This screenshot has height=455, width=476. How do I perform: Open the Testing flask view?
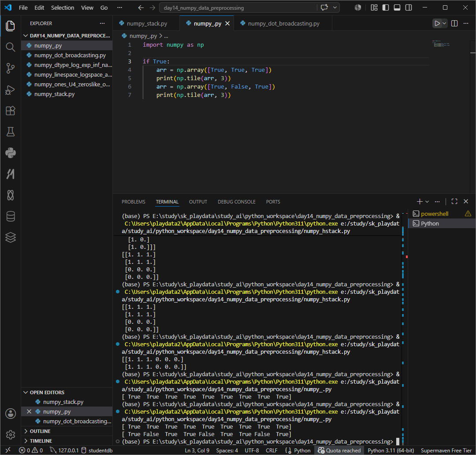coord(10,132)
